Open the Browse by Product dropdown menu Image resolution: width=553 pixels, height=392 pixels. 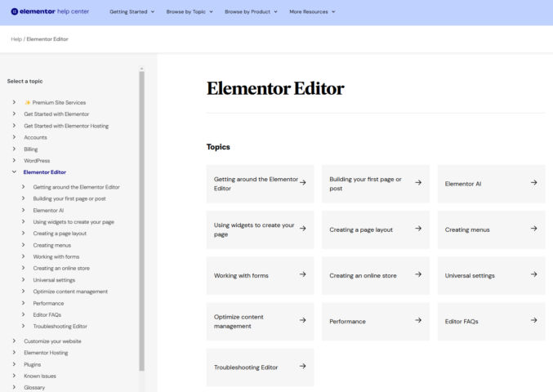click(251, 11)
